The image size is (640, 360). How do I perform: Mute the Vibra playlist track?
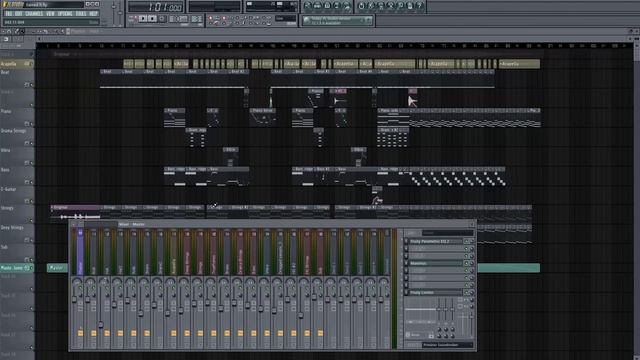(31, 163)
